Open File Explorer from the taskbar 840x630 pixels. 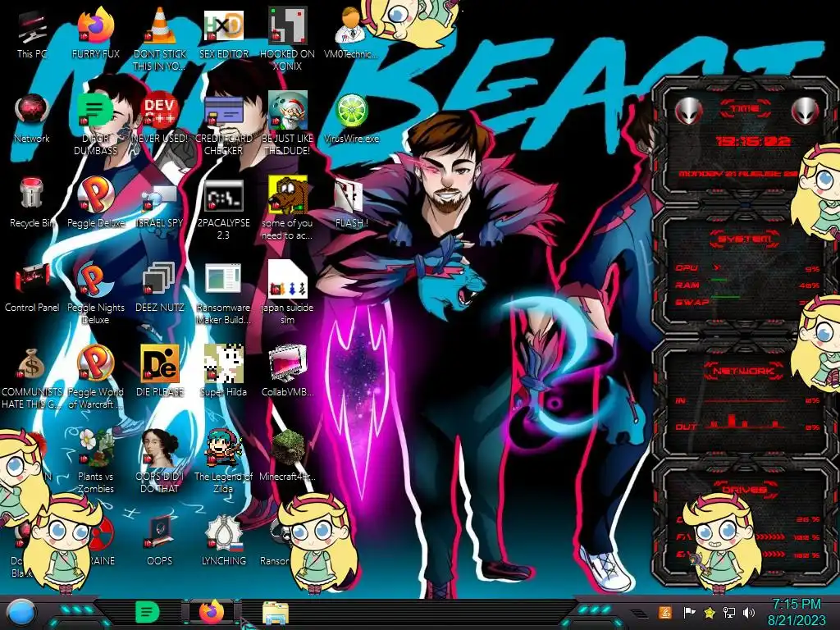click(x=276, y=613)
